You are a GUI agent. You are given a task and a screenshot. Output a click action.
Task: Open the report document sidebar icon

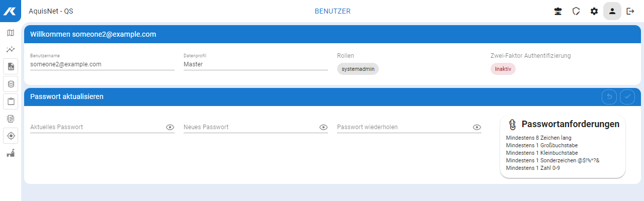pos(11,66)
